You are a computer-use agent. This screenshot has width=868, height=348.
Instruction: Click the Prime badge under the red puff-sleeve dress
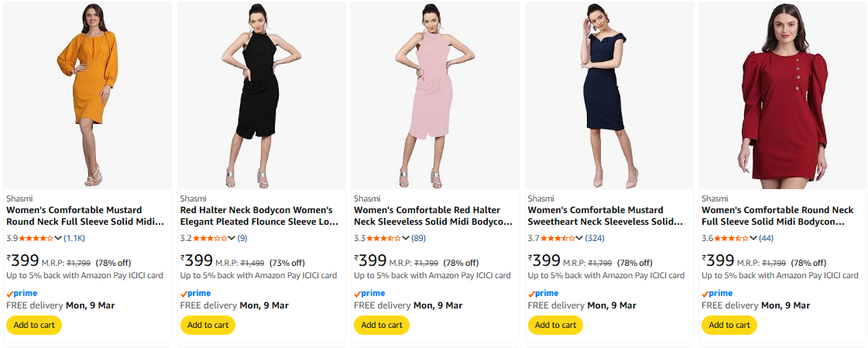click(717, 294)
